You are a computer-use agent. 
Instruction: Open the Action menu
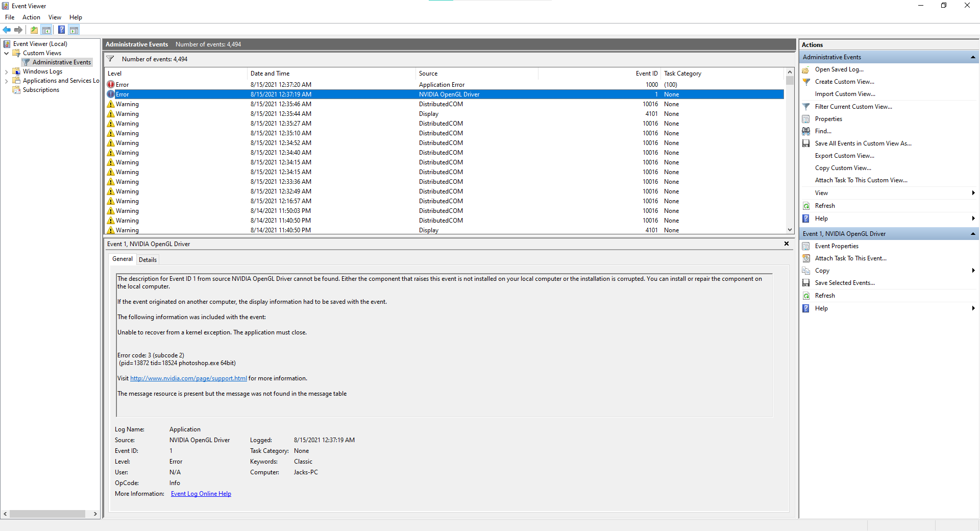click(31, 17)
